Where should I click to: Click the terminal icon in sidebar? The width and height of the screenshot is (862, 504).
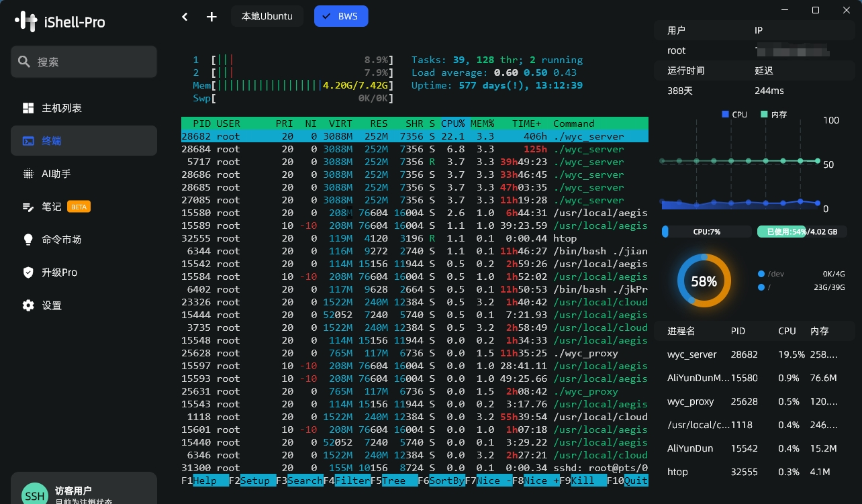[28, 141]
